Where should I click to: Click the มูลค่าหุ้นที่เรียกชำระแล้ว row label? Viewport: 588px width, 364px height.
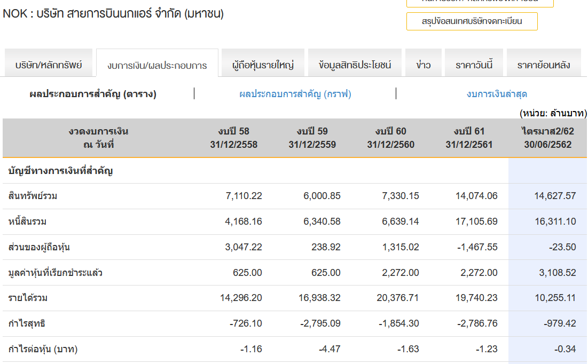56,273
